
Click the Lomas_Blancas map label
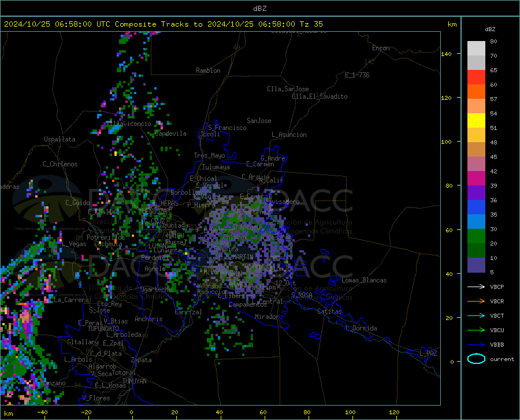click(364, 280)
